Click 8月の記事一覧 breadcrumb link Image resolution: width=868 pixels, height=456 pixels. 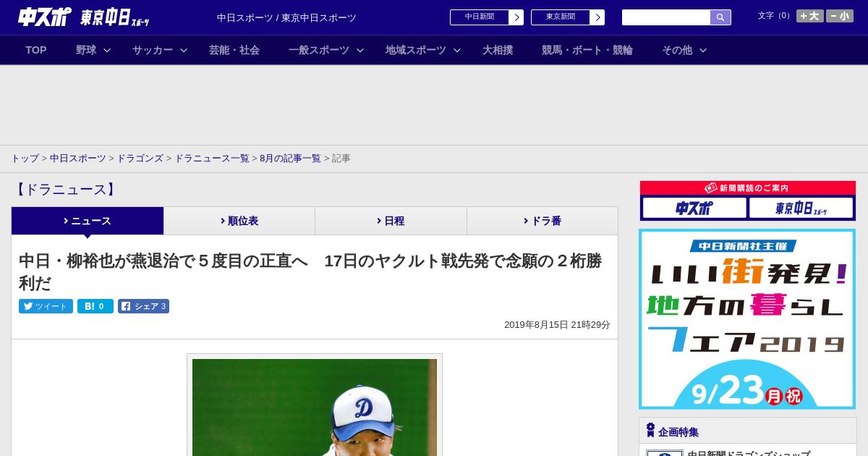(290, 158)
